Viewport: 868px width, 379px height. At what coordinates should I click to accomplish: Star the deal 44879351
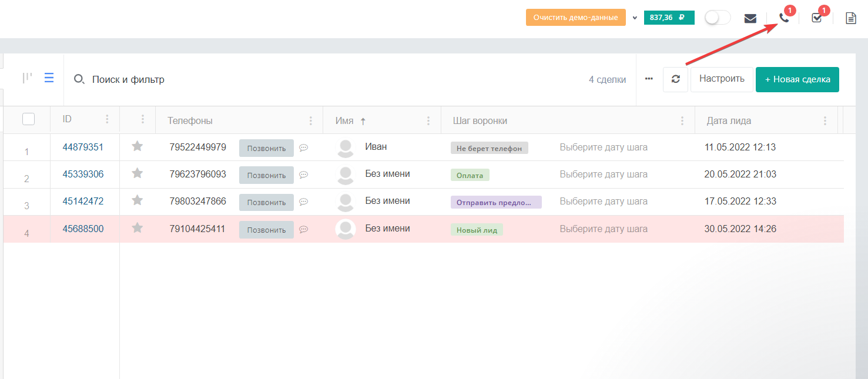tap(137, 146)
